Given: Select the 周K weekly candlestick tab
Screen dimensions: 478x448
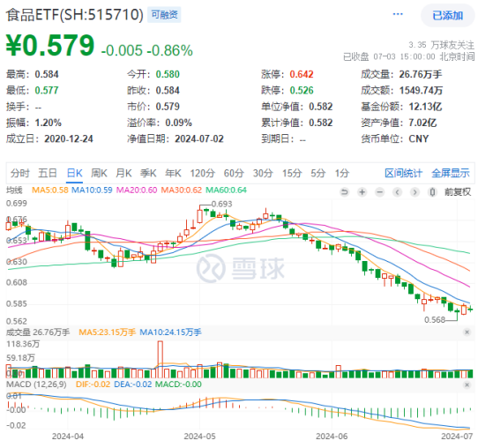Looking at the screenshot, I should pos(99,173).
